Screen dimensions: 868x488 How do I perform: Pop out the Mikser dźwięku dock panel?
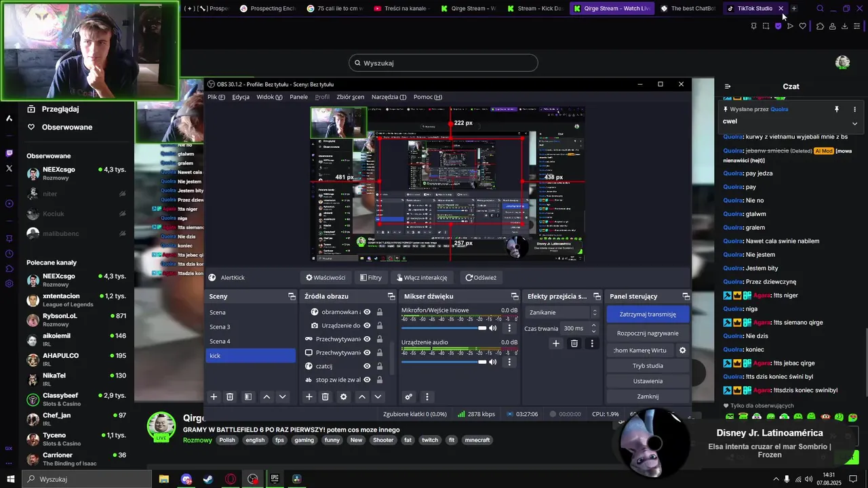tap(515, 296)
